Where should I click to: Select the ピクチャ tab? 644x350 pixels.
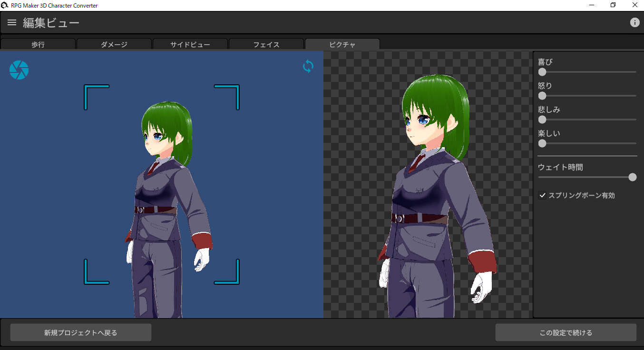(342, 44)
